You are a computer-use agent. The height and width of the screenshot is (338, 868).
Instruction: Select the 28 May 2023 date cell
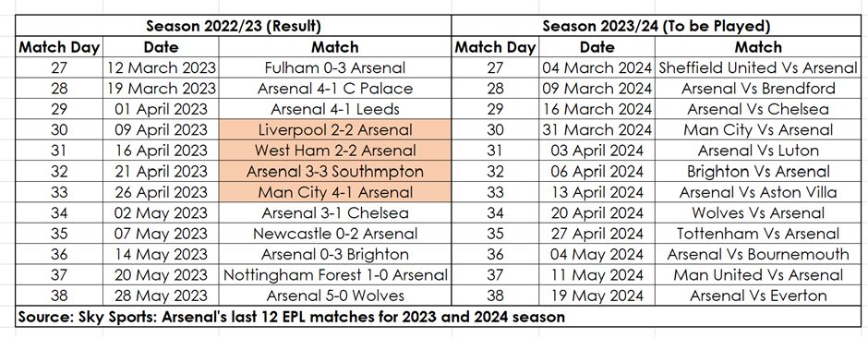pos(161,296)
